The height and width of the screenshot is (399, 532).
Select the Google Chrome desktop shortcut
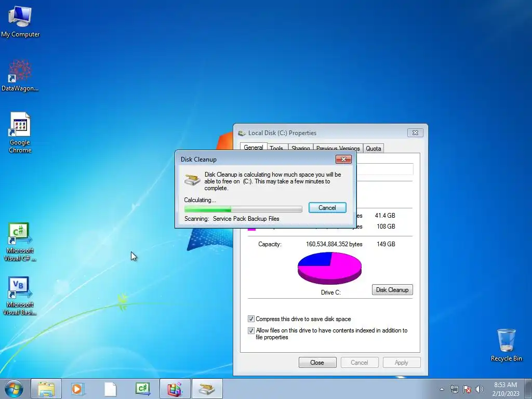[x=20, y=132]
